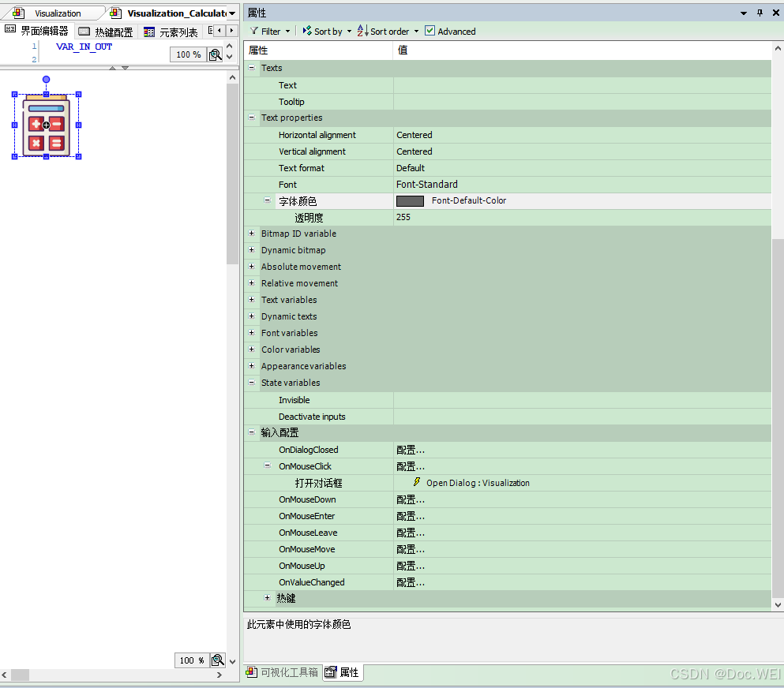This screenshot has height=688, width=784.
Task: Expand the Relative movement group
Action: point(252,282)
